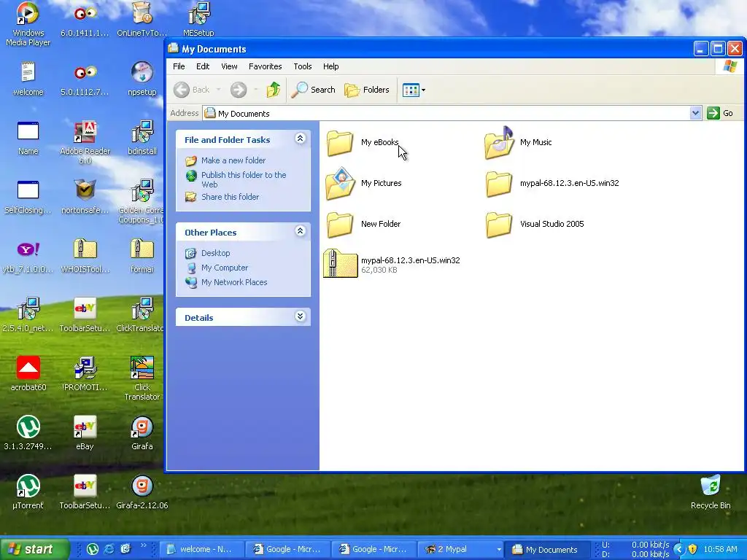Expand the Details panel
Screen dimensions: 747x560
300,316
